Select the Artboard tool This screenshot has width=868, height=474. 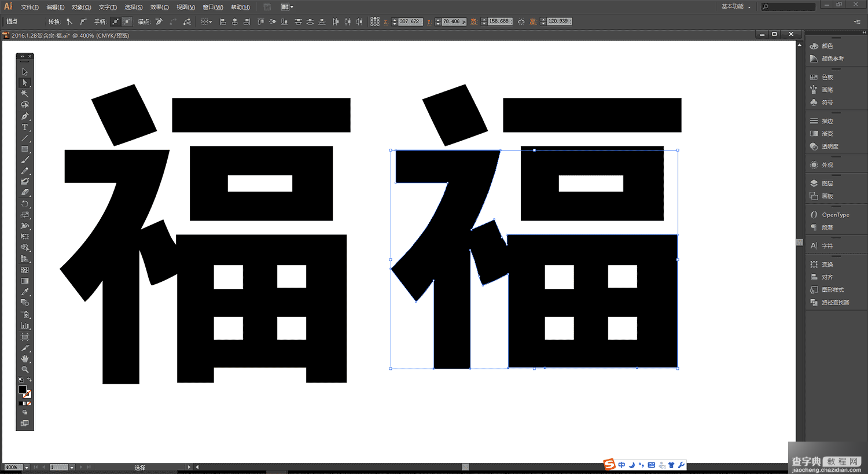coord(25,337)
